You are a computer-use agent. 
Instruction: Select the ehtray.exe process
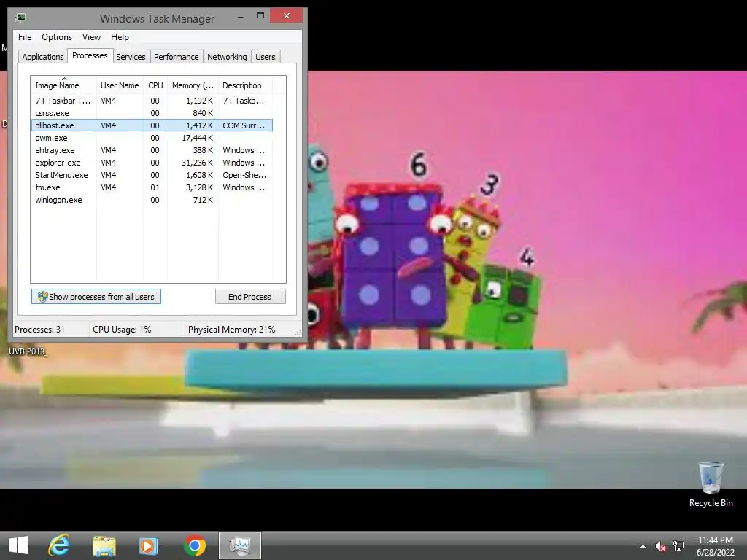pyautogui.click(x=152, y=150)
